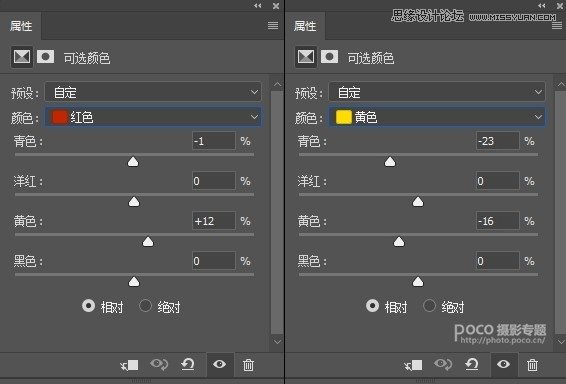Toggle layer visibility eye in right panel
The width and height of the screenshot is (566, 384).
pyautogui.click(x=504, y=364)
